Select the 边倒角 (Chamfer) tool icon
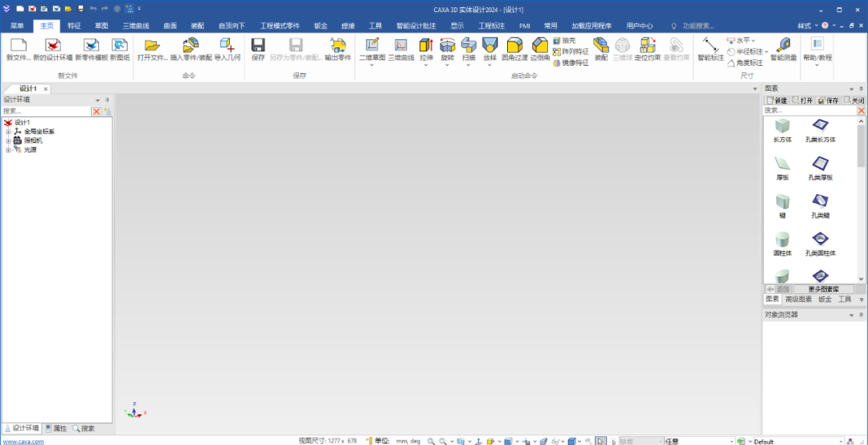 (540, 46)
